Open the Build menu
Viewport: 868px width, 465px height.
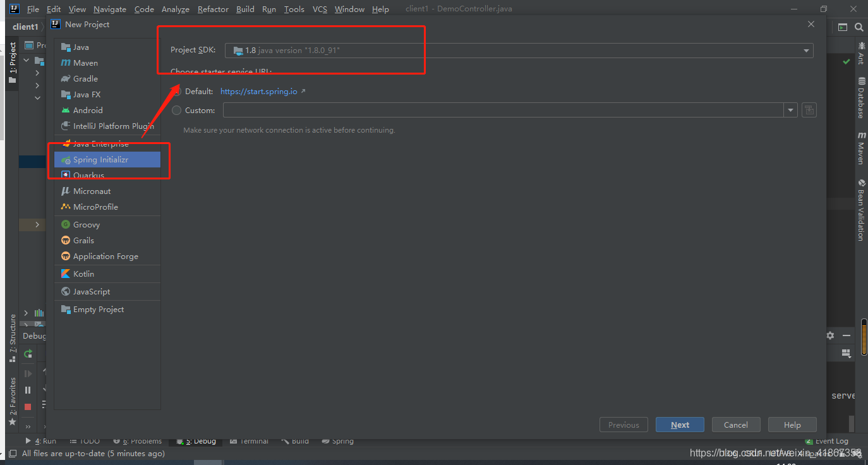point(245,9)
